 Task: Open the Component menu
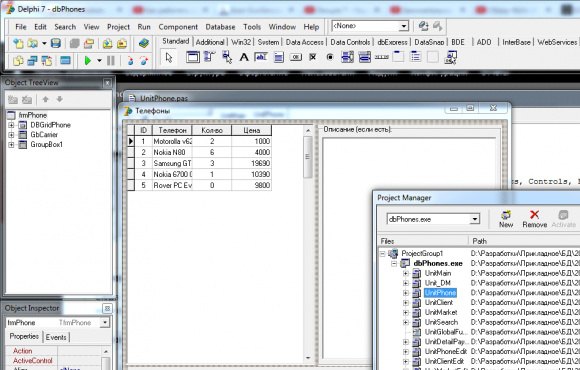pos(178,27)
